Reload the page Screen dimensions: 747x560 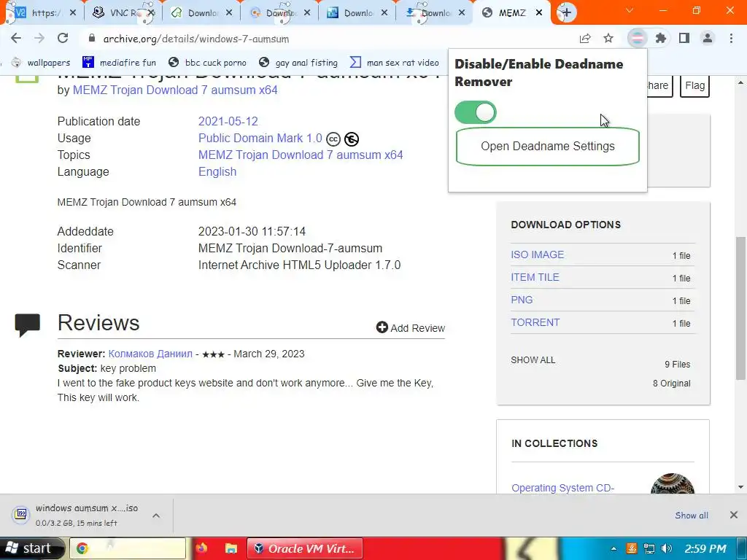click(x=63, y=38)
